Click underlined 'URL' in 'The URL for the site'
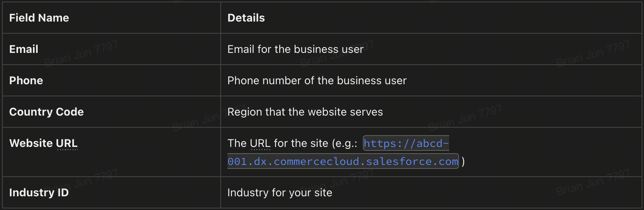Image resolution: width=644 pixels, height=210 pixels. pos(260,143)
